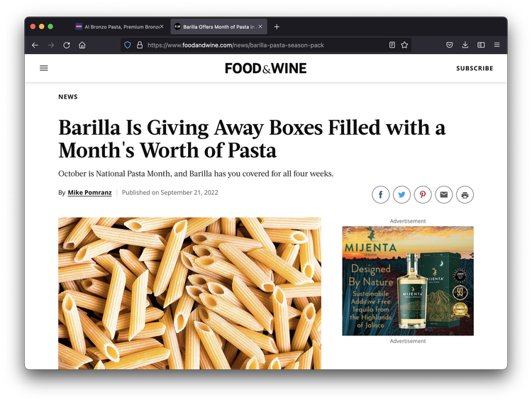Share the article on Facebook
The width and height of the screenshot is (532, 402).
coord(381,195)
